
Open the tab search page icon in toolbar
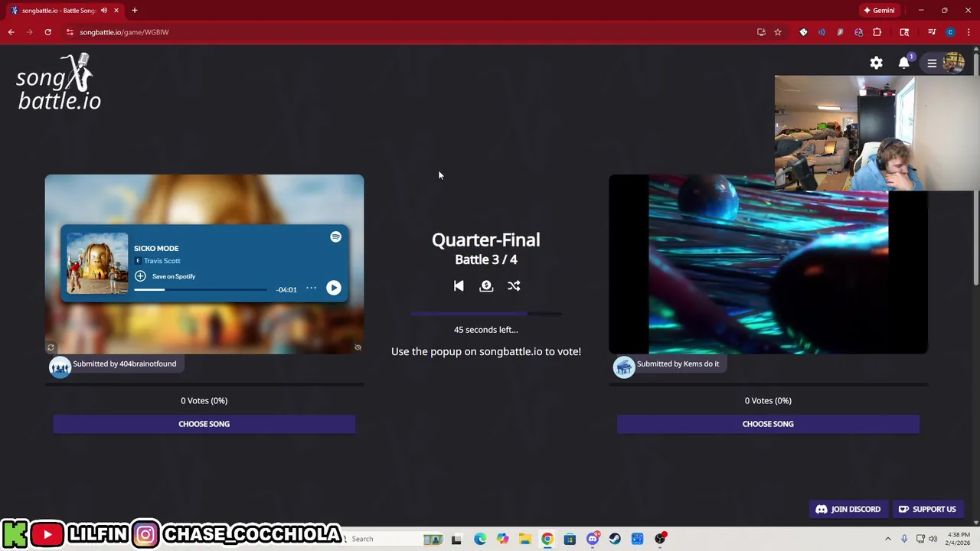(904, 32)
